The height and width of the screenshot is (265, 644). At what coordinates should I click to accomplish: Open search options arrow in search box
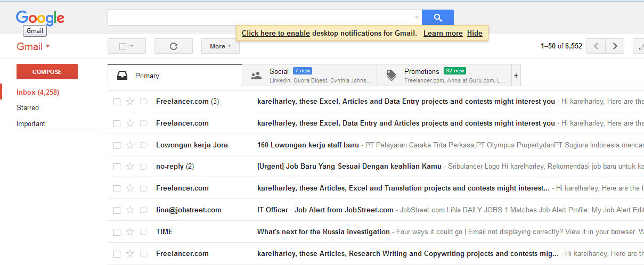point(417,18)
